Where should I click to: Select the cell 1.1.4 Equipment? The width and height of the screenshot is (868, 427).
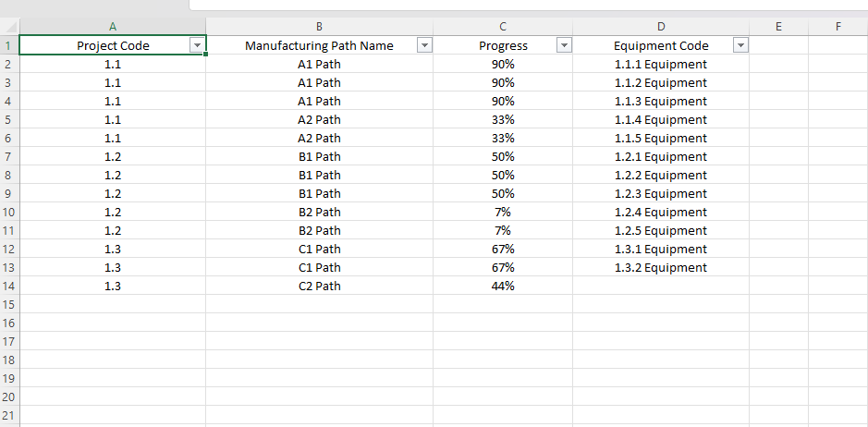661,119
